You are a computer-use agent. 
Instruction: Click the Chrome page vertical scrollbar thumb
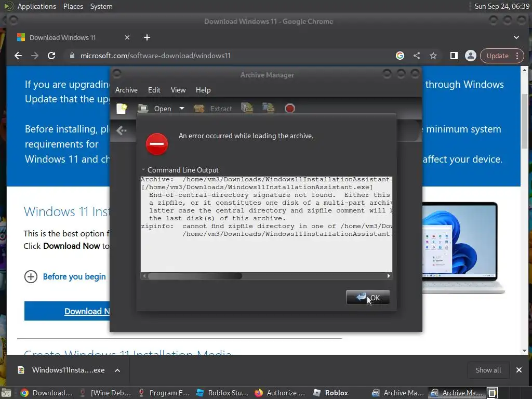click(525, 121)
